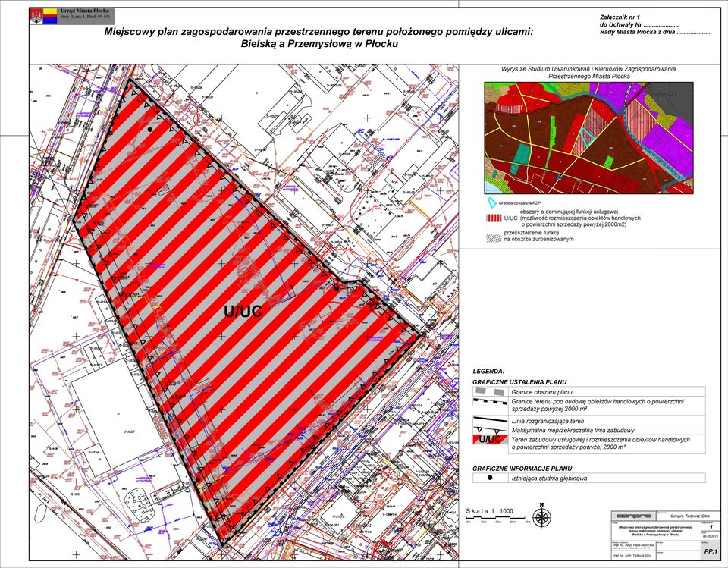Click the main title 'Miejscowy plan zagospodarowania przestrzennego'
Screen dimensions: 728x568
319,32
